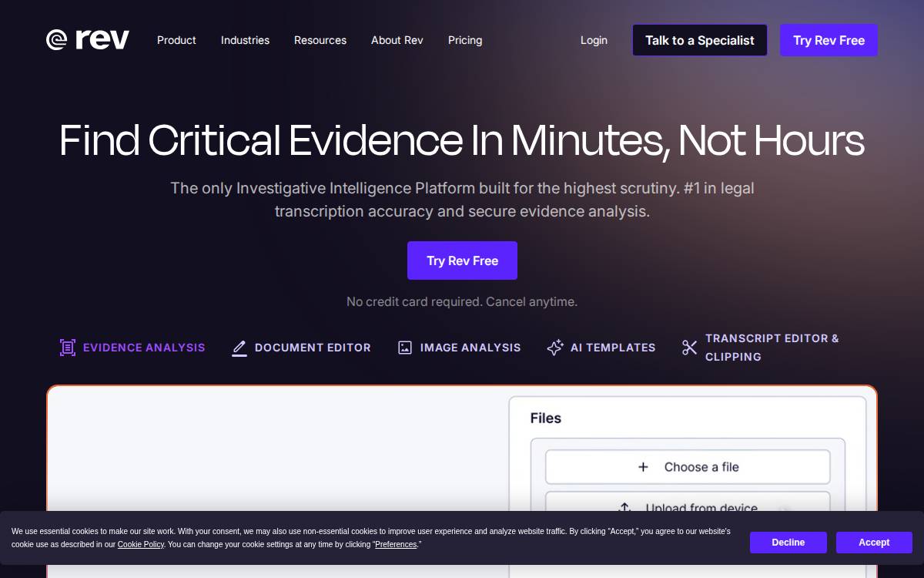Image resolution: width=924 pixels, height=578 pixels.
Task: Click the 'No credit card required' text
Action: (462, 302)
